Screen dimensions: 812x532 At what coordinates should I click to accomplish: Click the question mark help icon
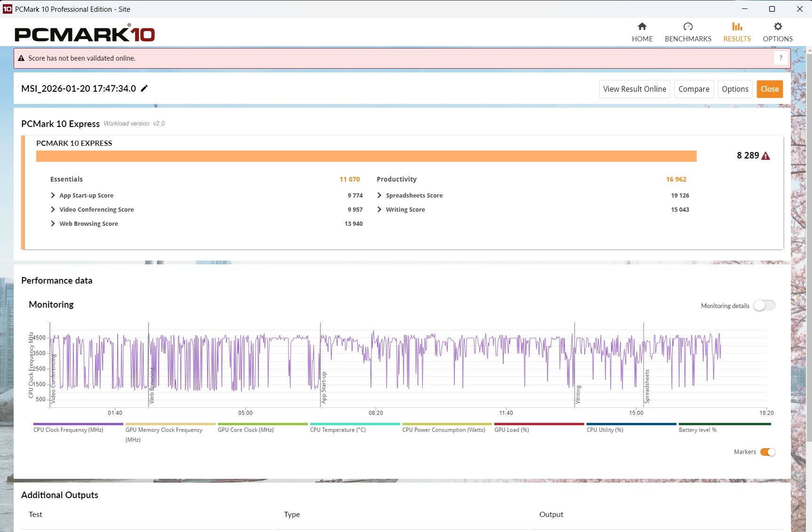point(780,58)
